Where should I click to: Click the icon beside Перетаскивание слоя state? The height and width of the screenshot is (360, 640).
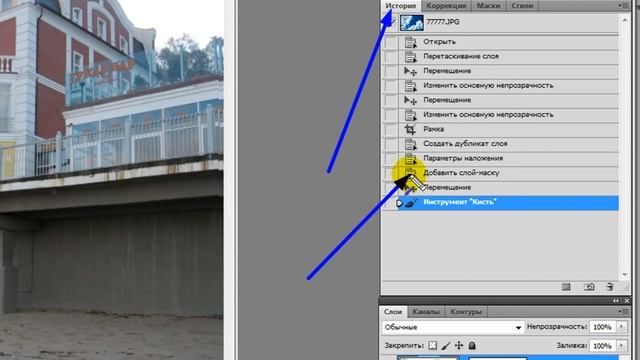410,56
